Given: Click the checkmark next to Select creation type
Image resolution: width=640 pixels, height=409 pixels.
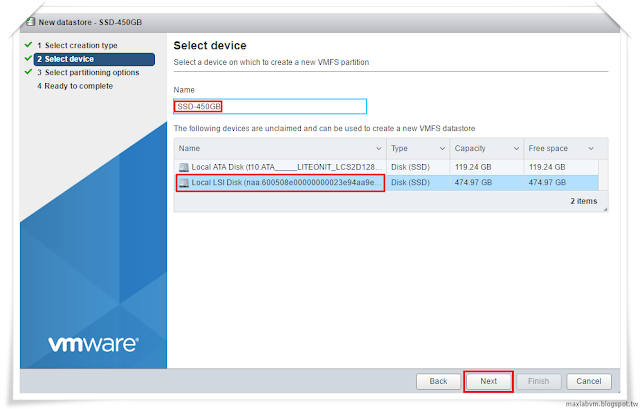Looking at the screenshot, I should click(28, 44).
